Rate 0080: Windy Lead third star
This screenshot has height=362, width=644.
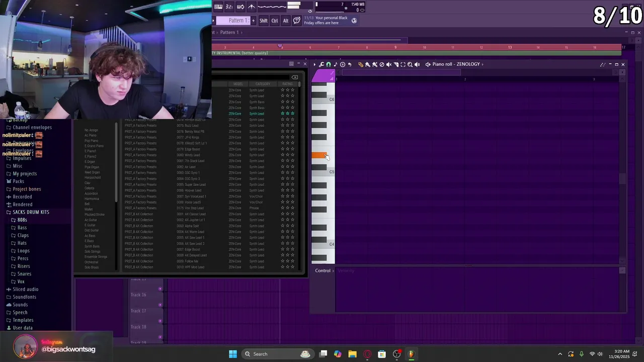[x=292, y=155]
